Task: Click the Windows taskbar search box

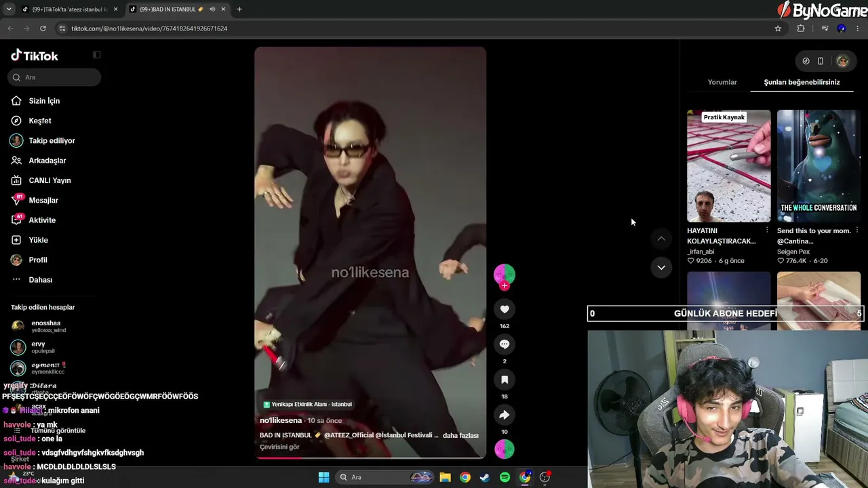Action: (385, 477)
